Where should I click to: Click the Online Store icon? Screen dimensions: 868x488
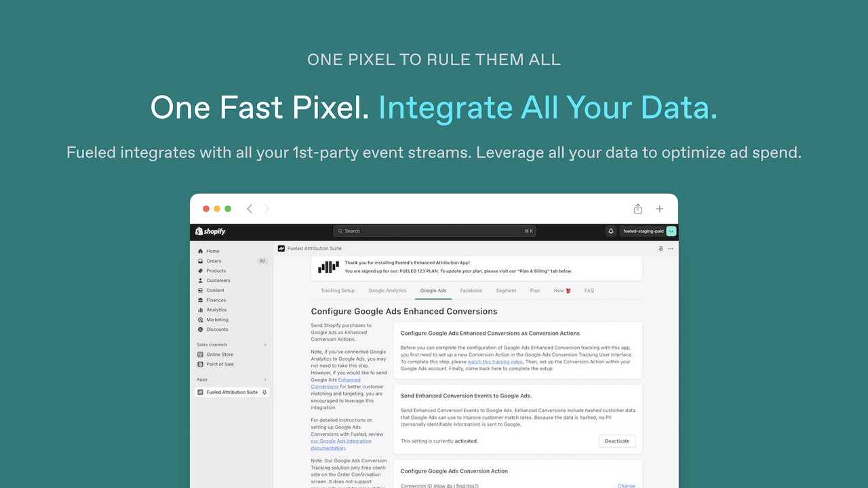point(200,354)
